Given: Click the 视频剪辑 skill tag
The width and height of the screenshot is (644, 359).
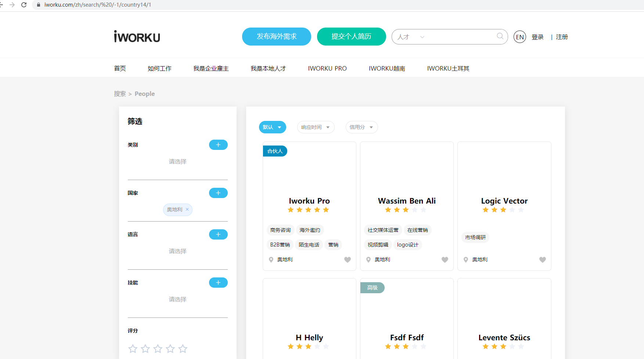Looking at the screenshot, I should 378,245.
